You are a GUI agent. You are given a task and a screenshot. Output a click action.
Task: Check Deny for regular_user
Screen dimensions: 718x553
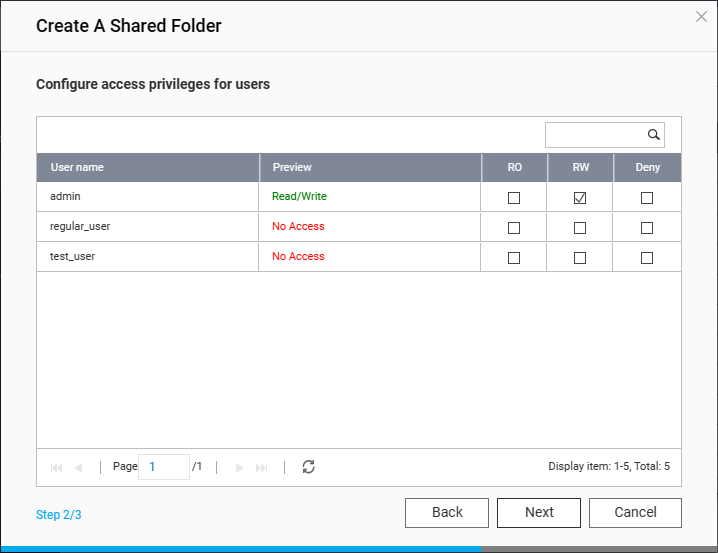pos(647,228)
